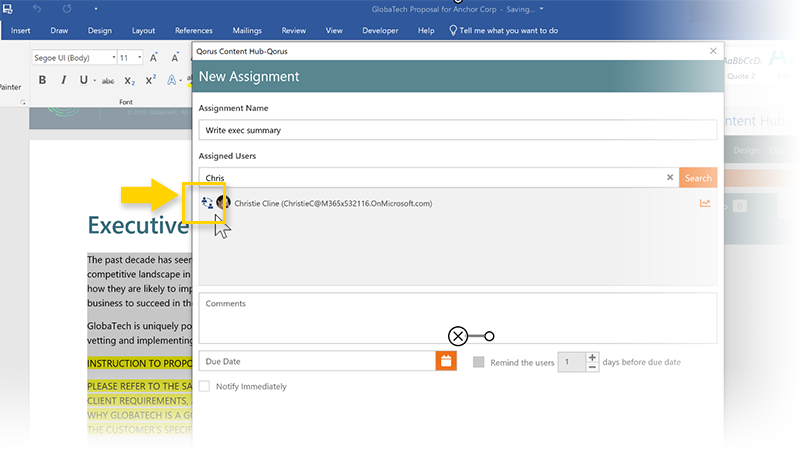The height and width of the screenshot is (450, 800).
Task: Click the Due Date field
Action: (x=317, y=361)
